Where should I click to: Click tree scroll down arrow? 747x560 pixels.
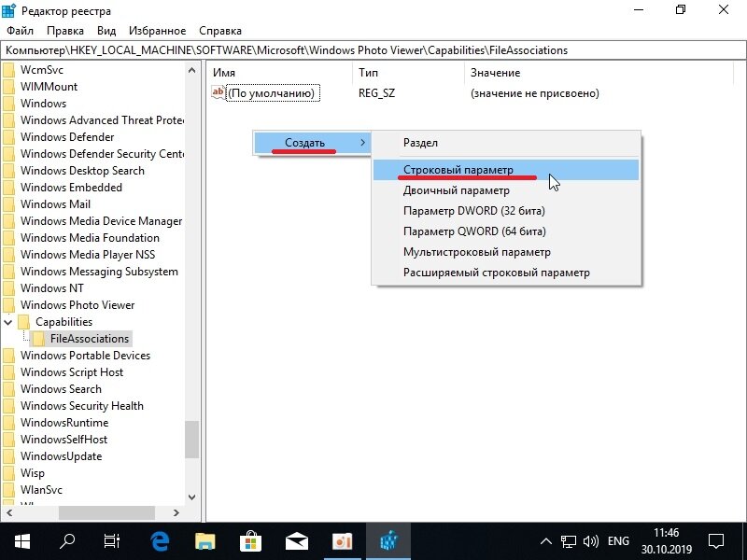tap(192, 497)
